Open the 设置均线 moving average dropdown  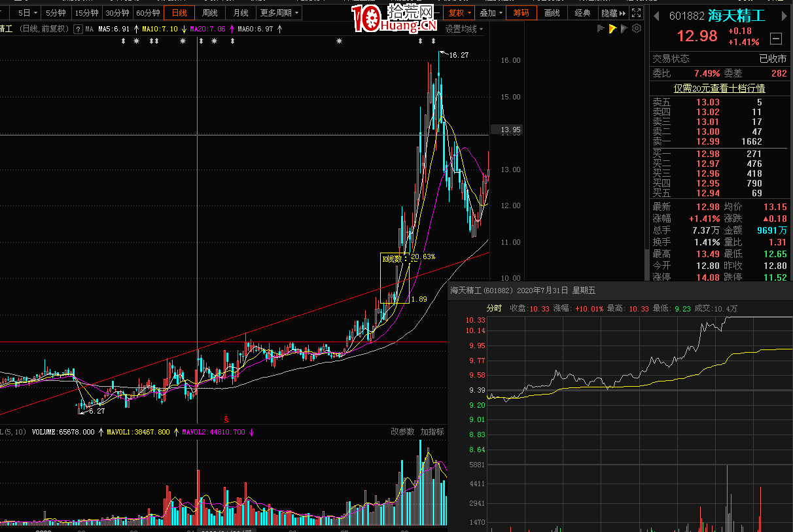click(465, 29)
